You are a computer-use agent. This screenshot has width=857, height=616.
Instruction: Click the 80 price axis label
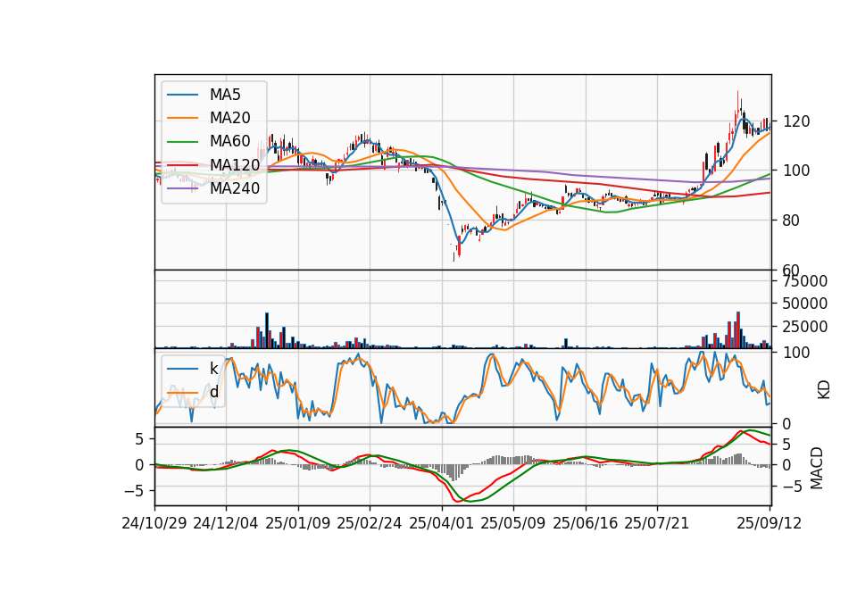792,221
